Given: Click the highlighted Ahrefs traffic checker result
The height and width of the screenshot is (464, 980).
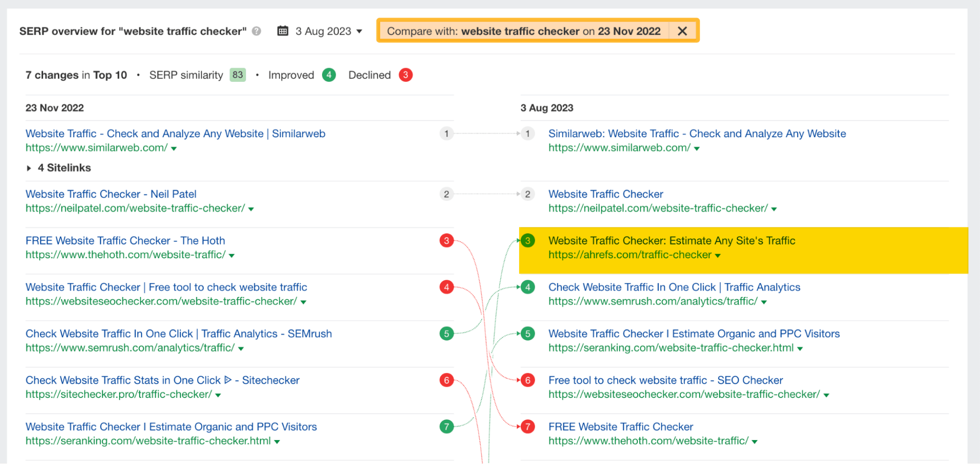Looking at the screenshot, I should [x=671, y=240].
